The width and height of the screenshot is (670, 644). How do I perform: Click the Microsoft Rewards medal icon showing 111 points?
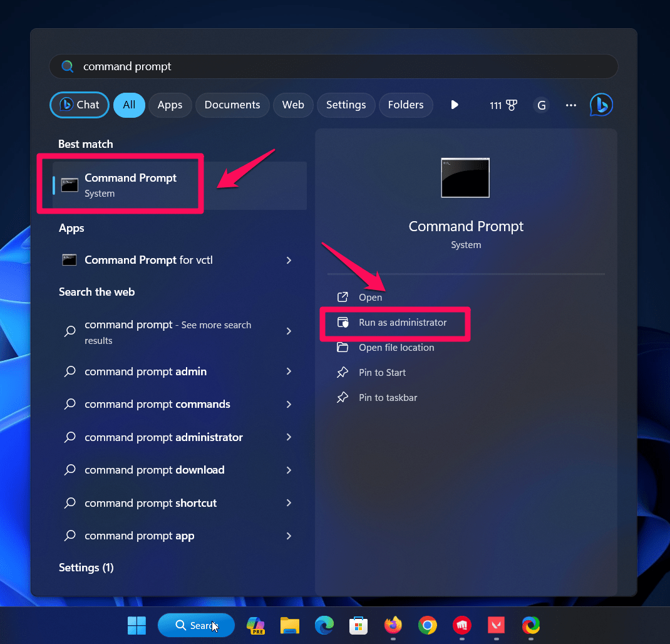click(503, 105)
